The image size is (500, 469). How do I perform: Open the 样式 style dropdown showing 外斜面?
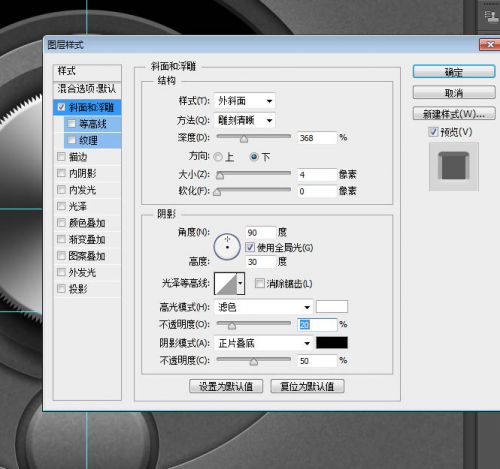(x=244, y=101)
